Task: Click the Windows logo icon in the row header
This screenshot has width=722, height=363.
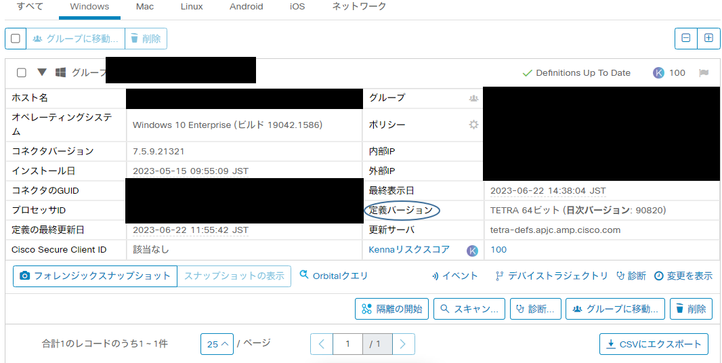Action: click(60, 73)
